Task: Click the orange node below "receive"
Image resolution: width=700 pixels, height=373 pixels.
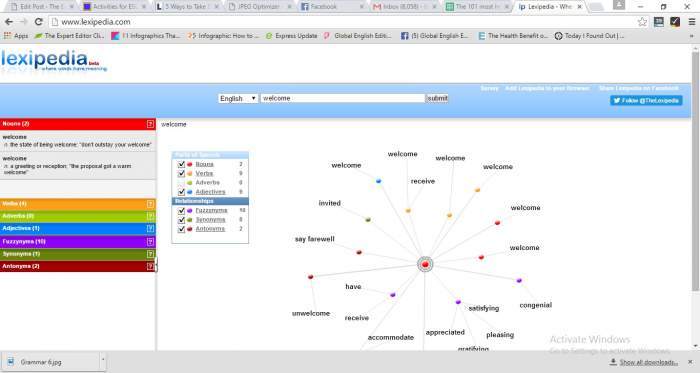Action: click(408, 210)
